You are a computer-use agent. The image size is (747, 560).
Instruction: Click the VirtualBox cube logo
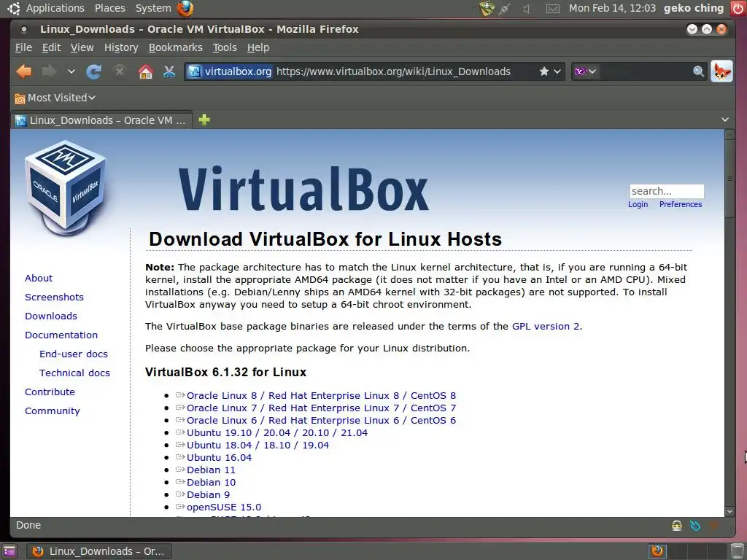(x=66, y=187)
